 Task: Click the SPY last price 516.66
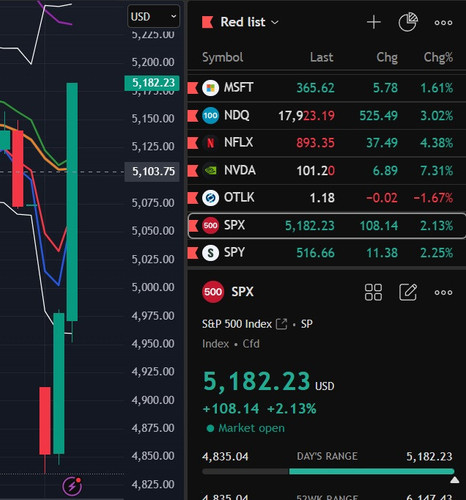pyautogui.click(x=315, y=253)
